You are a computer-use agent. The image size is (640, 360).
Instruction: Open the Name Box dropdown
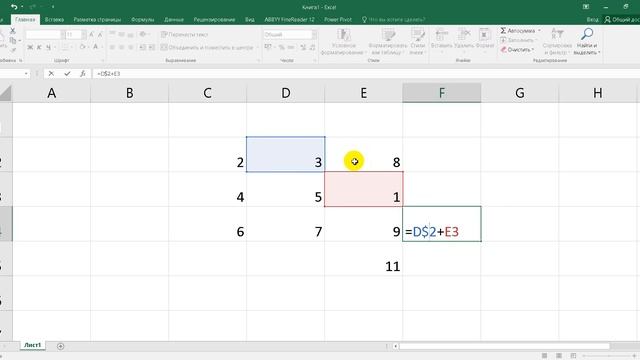26,73
